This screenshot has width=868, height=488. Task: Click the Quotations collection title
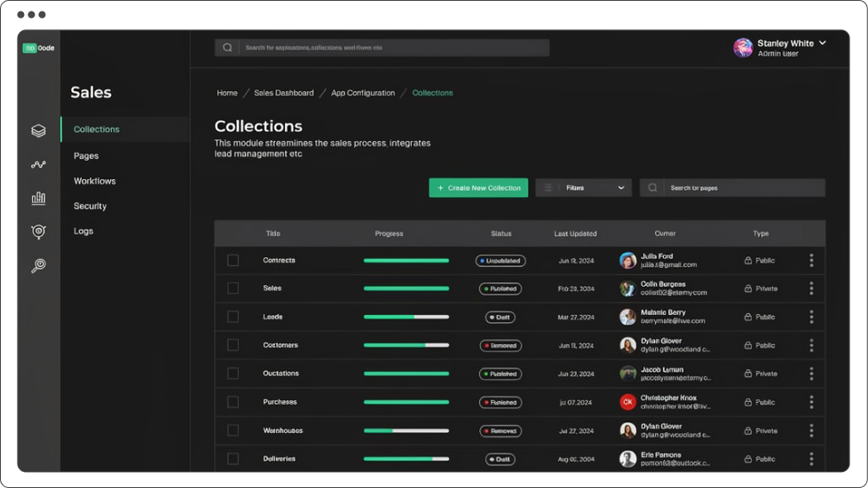[x=280, y=374]
